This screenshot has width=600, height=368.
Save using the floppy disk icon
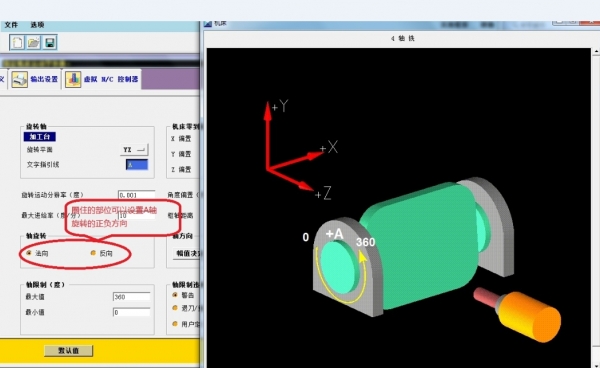click(x=50, y=42)
